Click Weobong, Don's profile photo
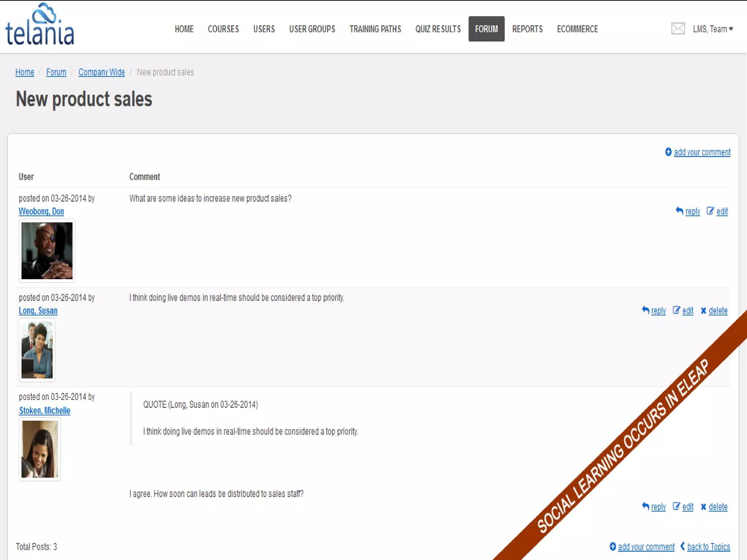The image size is (747, 560). pos(47,251)
